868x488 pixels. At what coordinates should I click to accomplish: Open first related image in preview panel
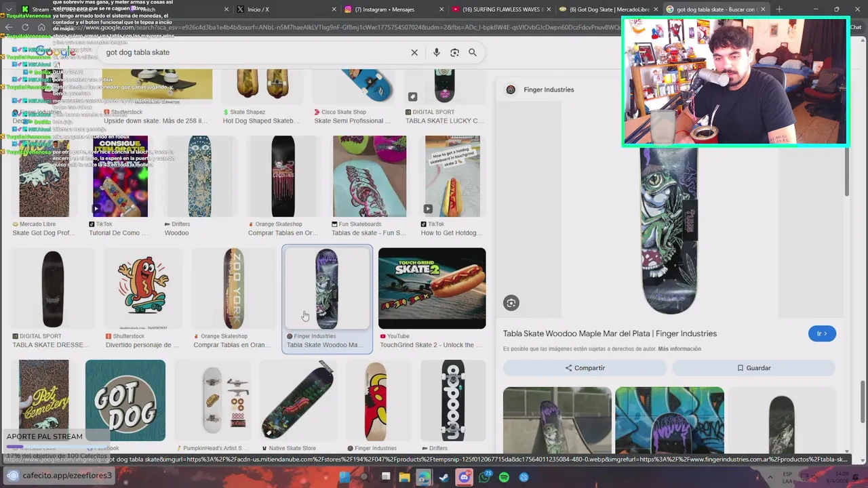tap(557, 420)
